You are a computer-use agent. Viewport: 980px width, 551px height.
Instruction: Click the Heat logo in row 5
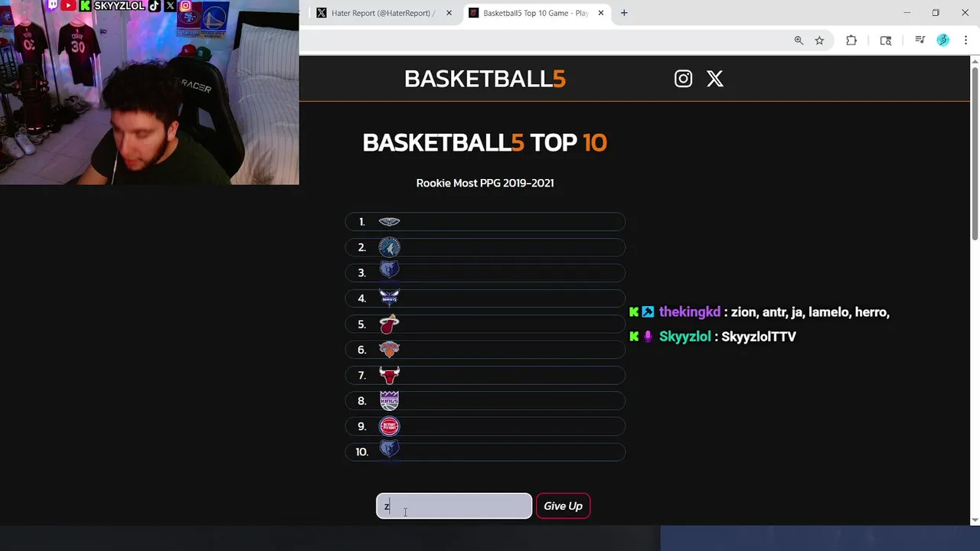(389, 324)
